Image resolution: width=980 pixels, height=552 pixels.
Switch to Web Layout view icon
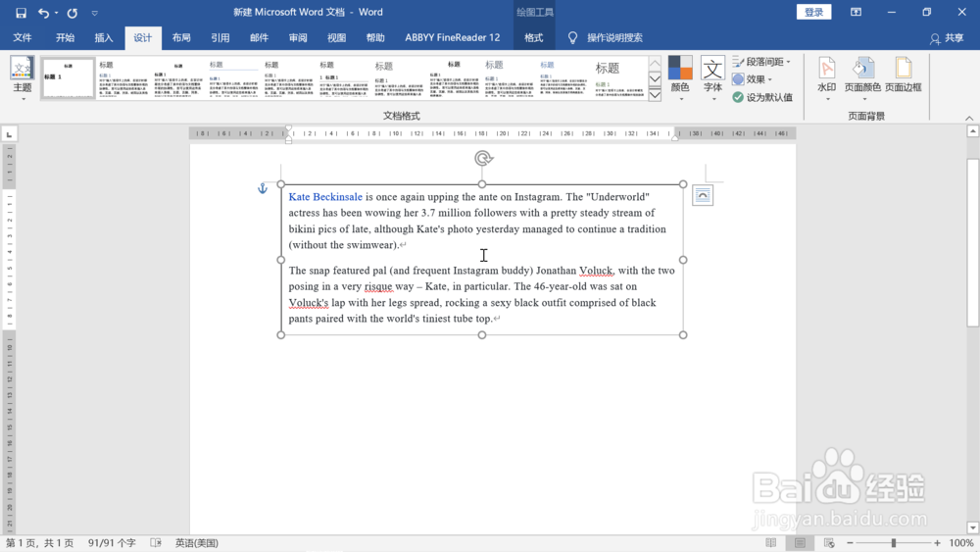[829, 542]
